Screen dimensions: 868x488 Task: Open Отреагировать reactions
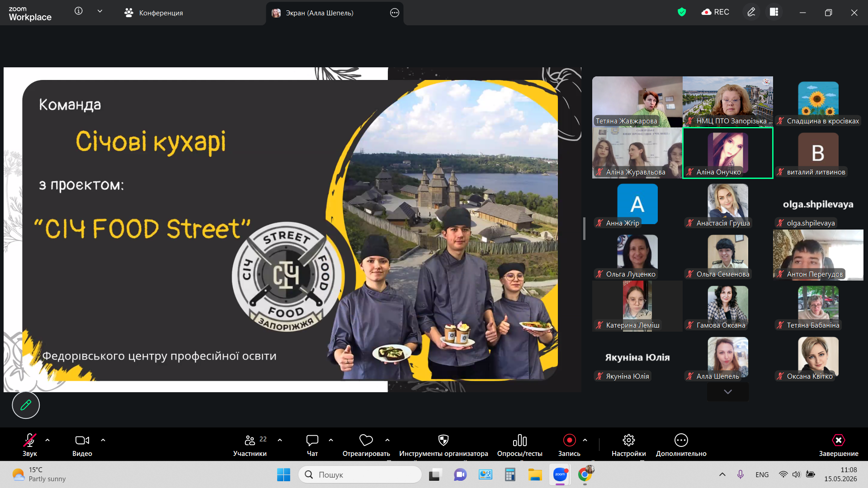tap(366, 445)
